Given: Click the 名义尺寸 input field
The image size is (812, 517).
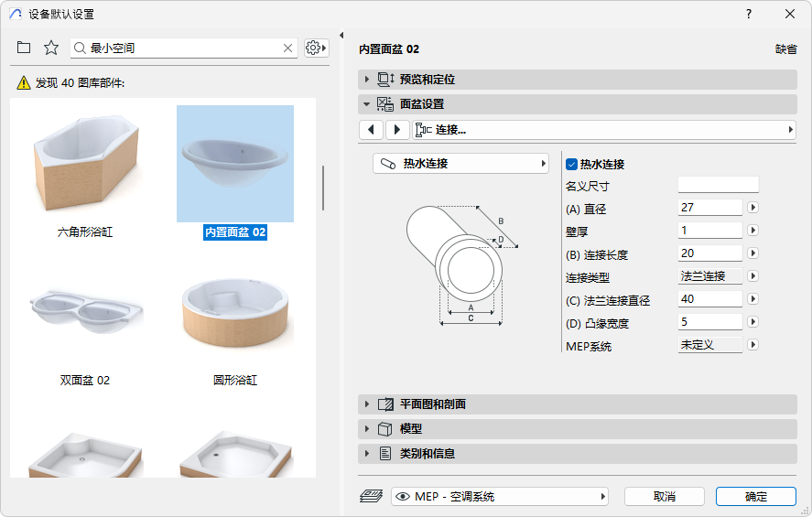Looking at the screenshot, I should coord(718,184).
